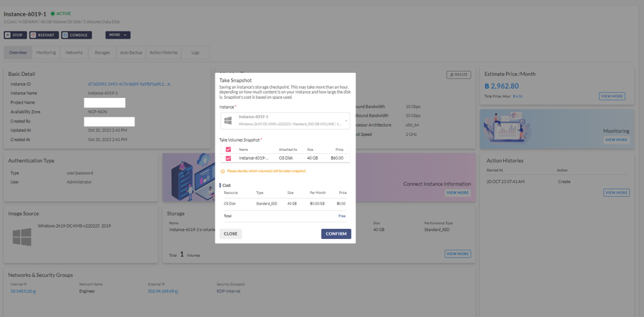
Task: Switch to the Monitoring tab
Action: 46,53
